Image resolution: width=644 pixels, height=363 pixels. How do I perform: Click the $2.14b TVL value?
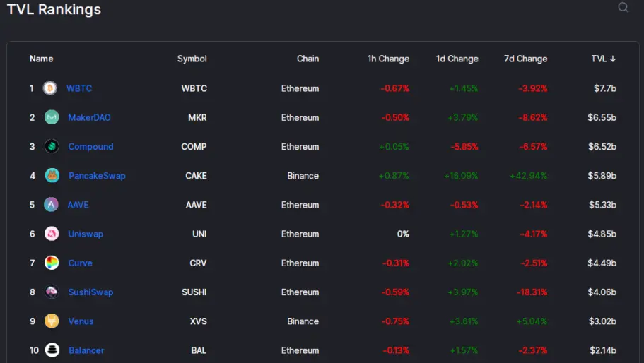point(603,350)
